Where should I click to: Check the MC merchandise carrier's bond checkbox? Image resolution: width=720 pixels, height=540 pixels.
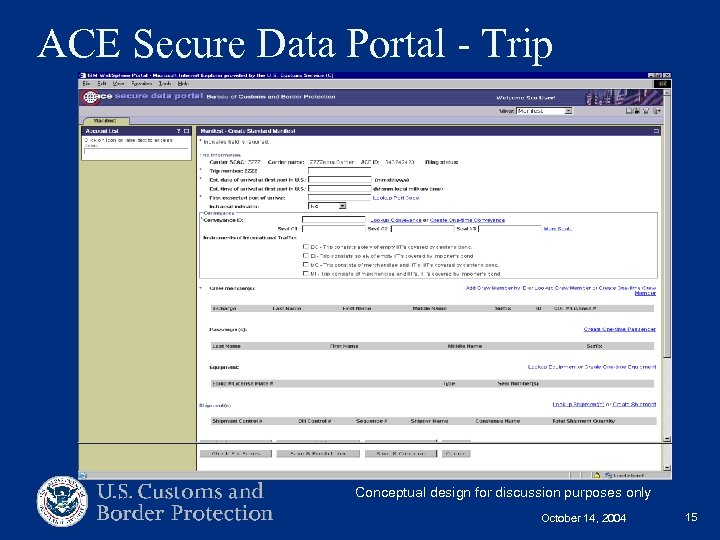[x=305, y=264]
